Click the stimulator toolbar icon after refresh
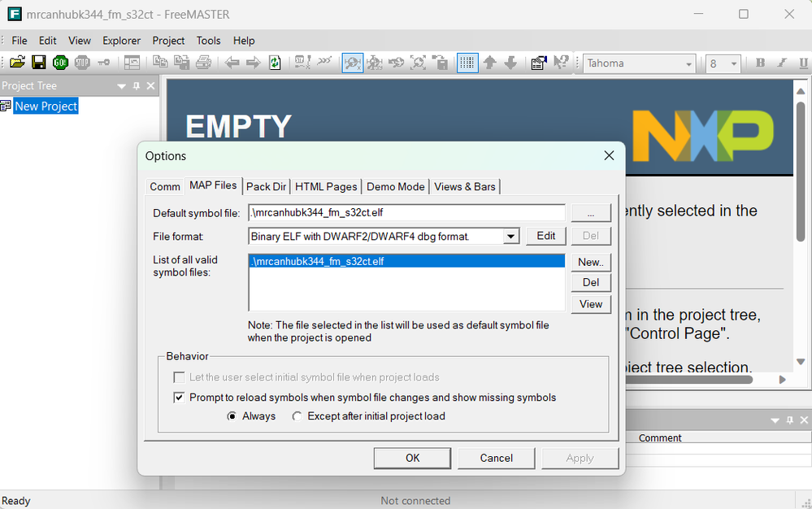 [x=302, y=63]
